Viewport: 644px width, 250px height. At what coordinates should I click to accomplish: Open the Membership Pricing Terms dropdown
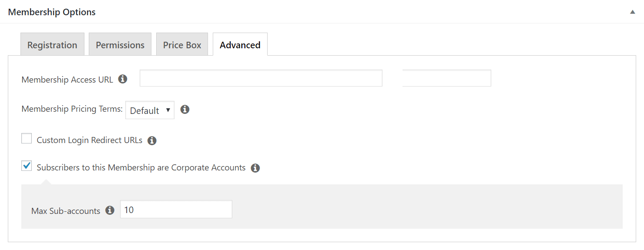150,110
